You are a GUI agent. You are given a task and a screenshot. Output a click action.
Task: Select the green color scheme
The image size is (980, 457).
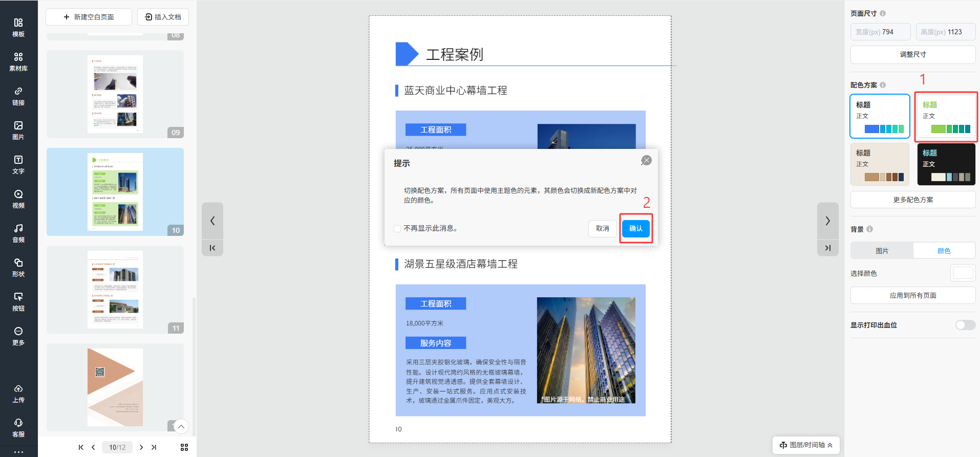[x=946, y=117]
